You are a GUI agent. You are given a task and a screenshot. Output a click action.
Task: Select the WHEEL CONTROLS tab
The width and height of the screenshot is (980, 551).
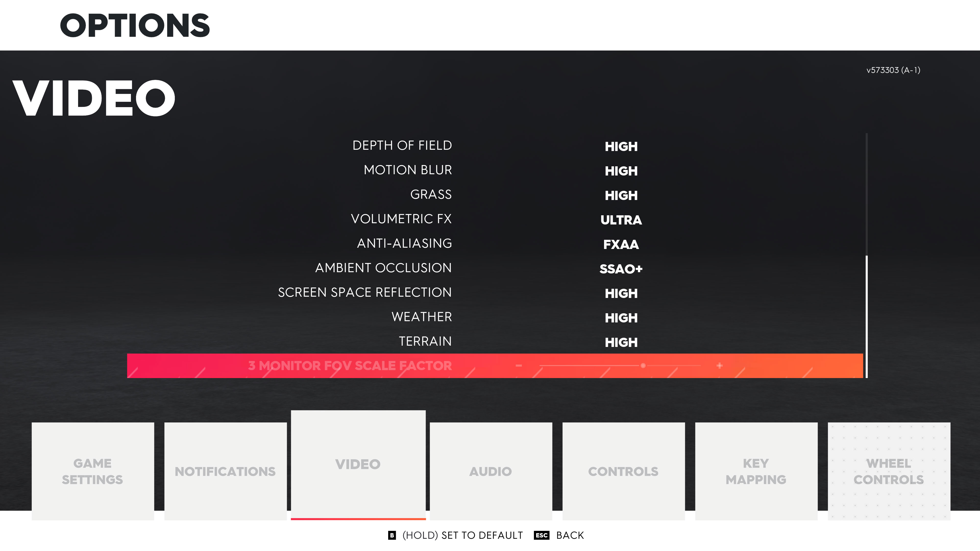click(x=888, y=471)
